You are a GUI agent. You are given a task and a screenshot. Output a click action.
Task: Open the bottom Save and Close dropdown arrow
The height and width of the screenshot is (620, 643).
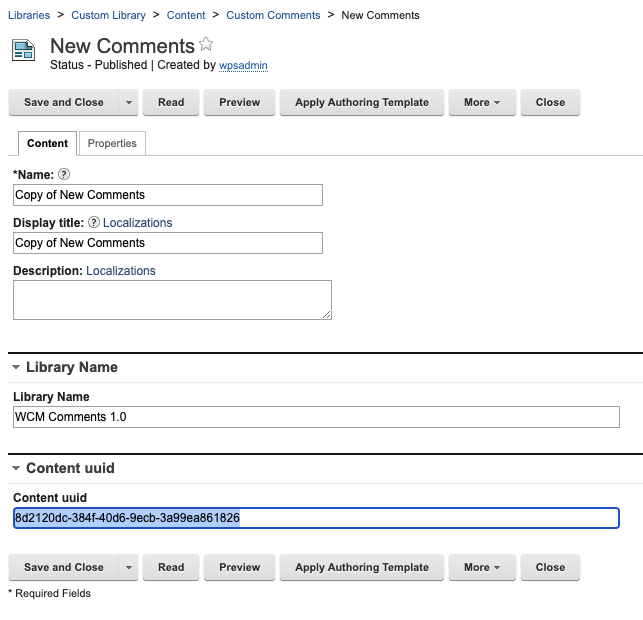point(129,567)
